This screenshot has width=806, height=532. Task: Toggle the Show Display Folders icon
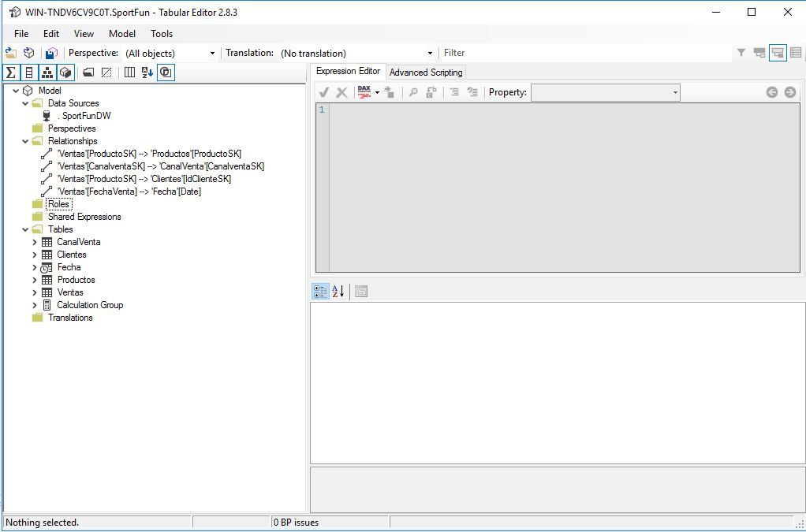tap(87, 72)
